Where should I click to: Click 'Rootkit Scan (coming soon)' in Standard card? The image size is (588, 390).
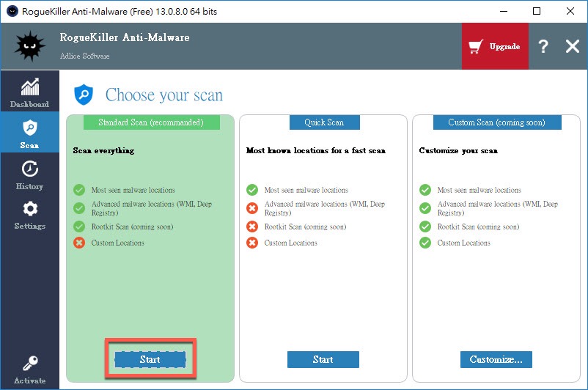pyautogui.click(x=133, y=227)
